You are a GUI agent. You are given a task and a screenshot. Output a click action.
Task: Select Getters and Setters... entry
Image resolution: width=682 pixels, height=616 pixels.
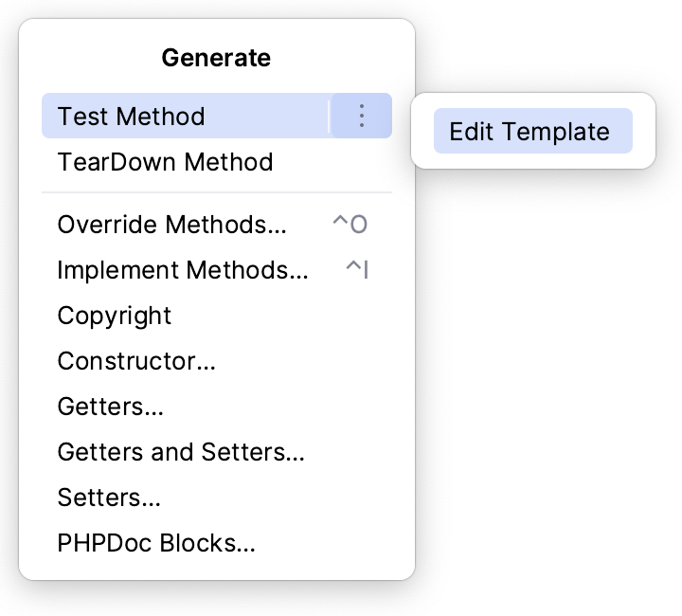click(181, 452)
